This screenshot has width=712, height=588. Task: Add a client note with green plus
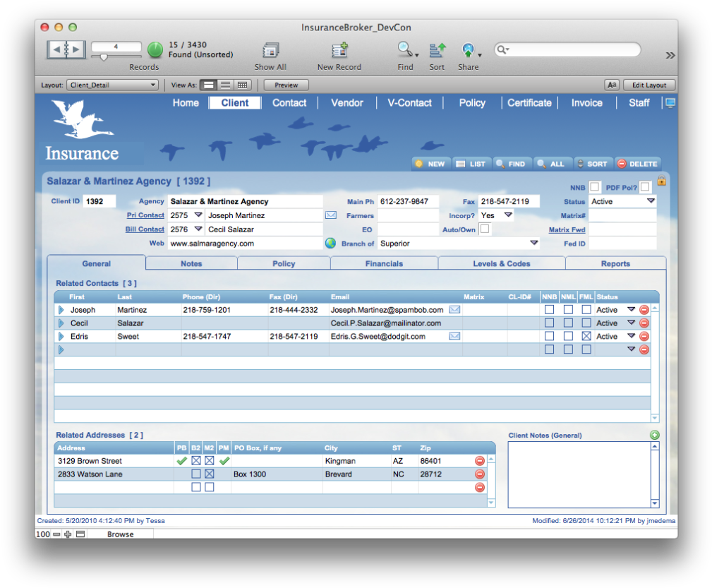pos(655,435)
